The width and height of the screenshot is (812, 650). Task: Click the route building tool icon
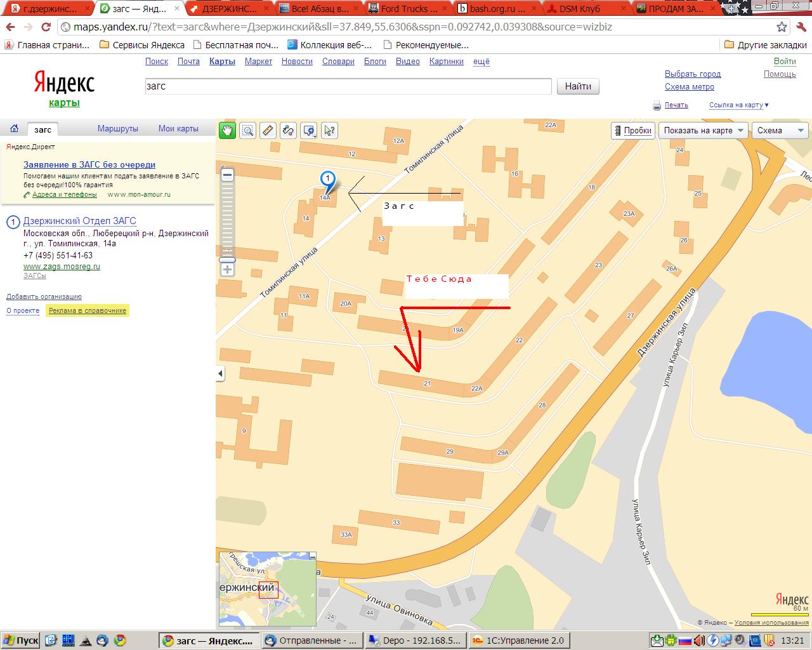[288, 131]
